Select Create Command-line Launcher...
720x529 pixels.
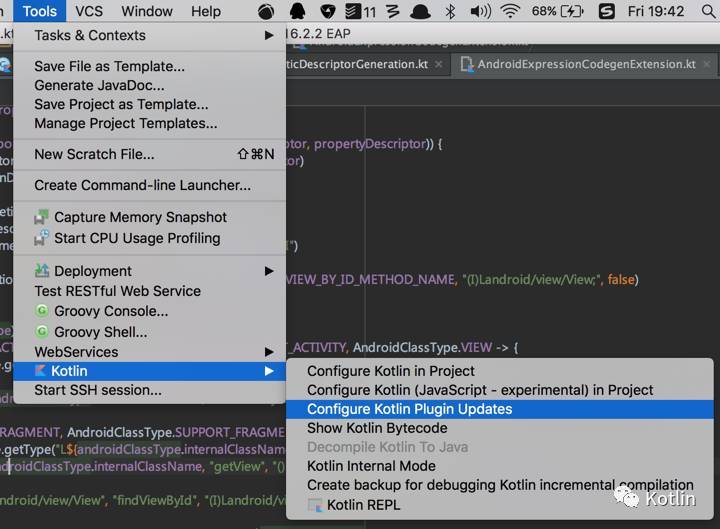tap(150, 185)
